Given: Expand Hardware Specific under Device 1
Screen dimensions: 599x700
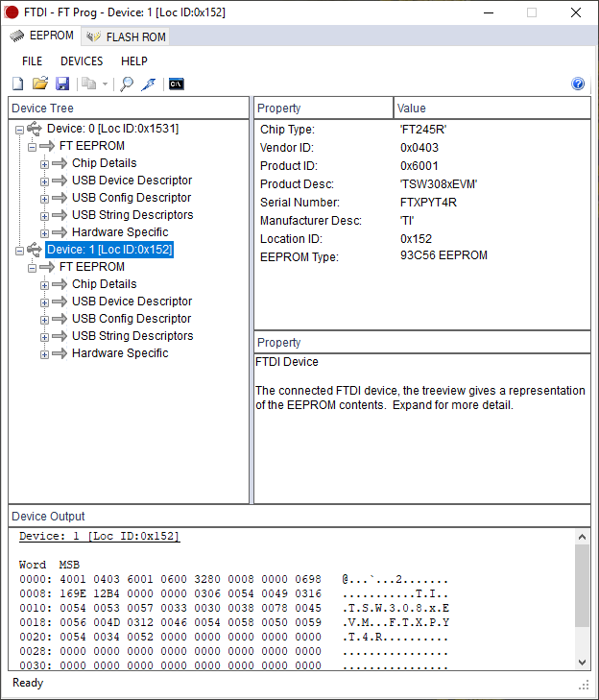Looking at the screenshot, I should pos(44,354).
